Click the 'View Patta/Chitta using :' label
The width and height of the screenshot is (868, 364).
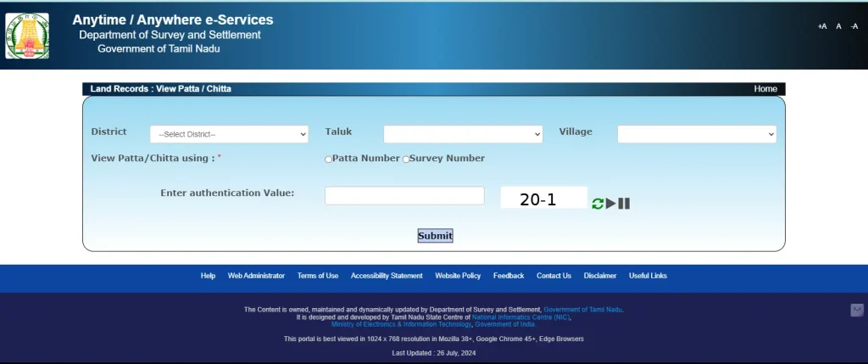pos(153,159)
